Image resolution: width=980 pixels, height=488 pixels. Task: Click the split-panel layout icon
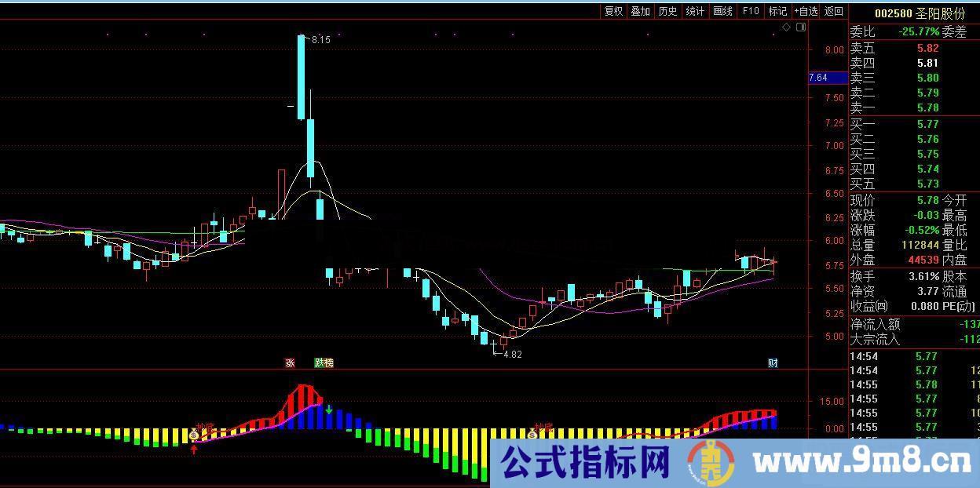(x=801, y=26)
